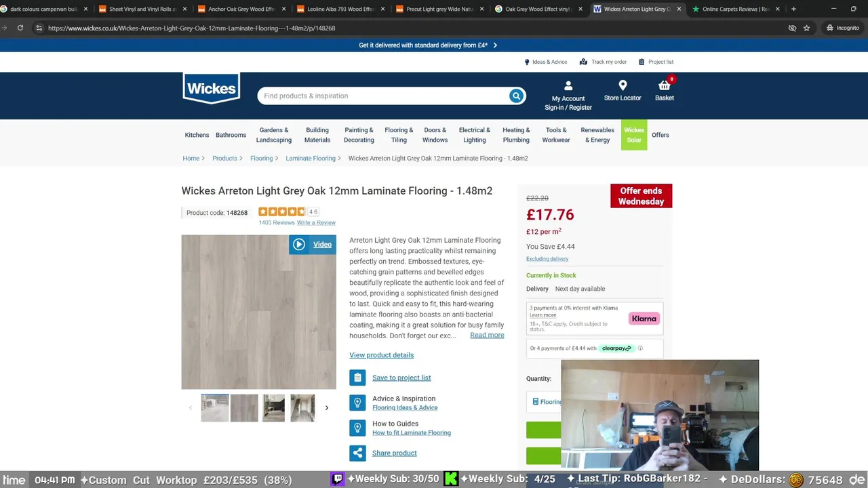Click Write a Review link
Image resolution: width=868 pixels, height=488 pixels.
[316, 222]
